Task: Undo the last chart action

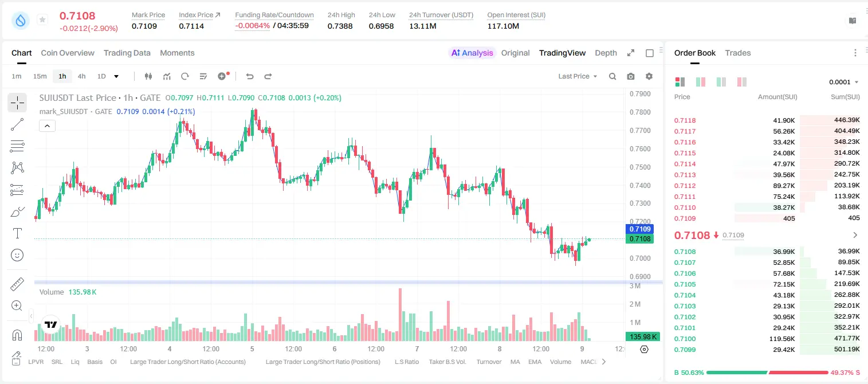Action: coord(249,76)
